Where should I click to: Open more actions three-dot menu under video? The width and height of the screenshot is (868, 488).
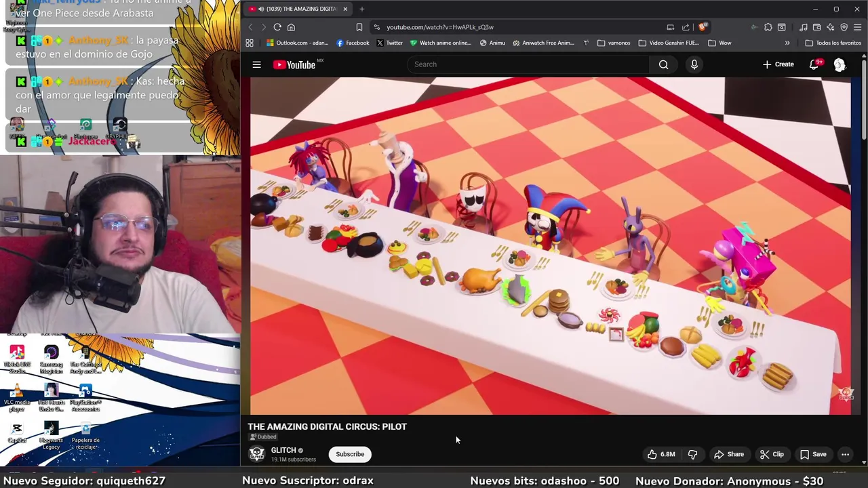click(845, 454)
